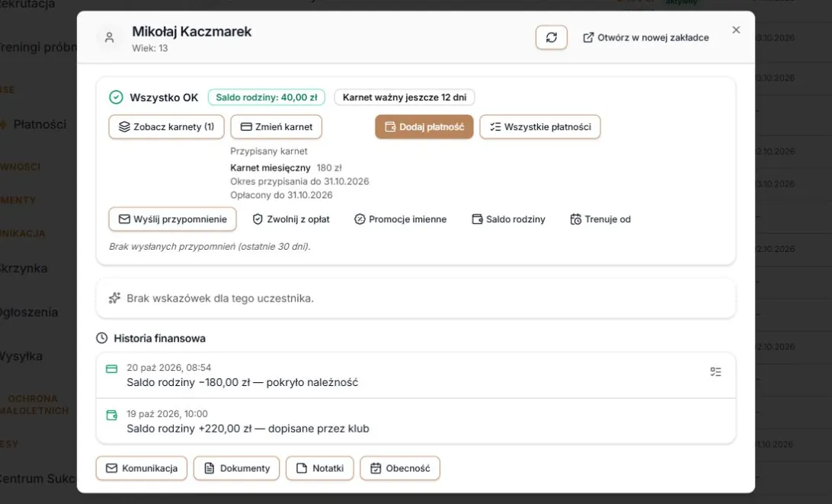Close the Mikołaj Kaczmarek dialog
This screenshot has height=504, width=832.
pos(736,30)
